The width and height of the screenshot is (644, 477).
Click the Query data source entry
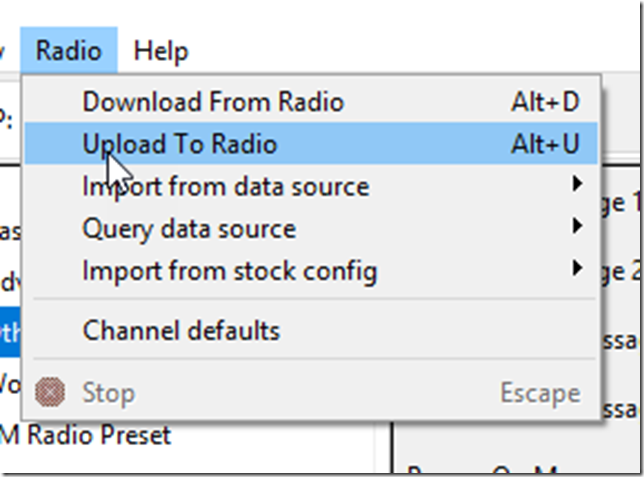tap(189, 228)
